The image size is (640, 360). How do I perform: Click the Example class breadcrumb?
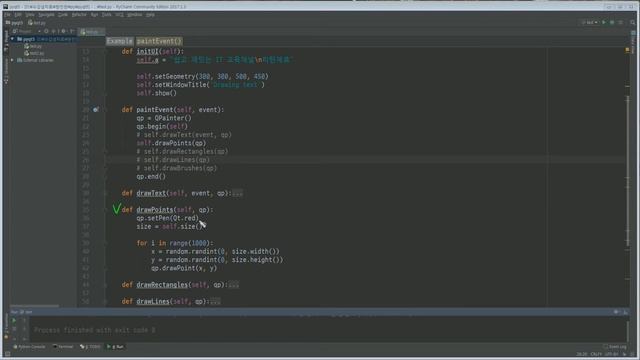tap(120, 41)
